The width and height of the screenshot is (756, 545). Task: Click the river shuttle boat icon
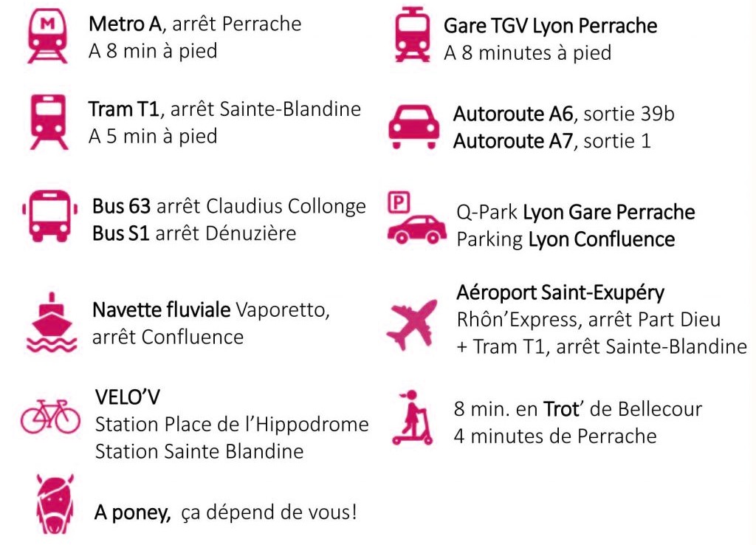(x=52, y=323)
